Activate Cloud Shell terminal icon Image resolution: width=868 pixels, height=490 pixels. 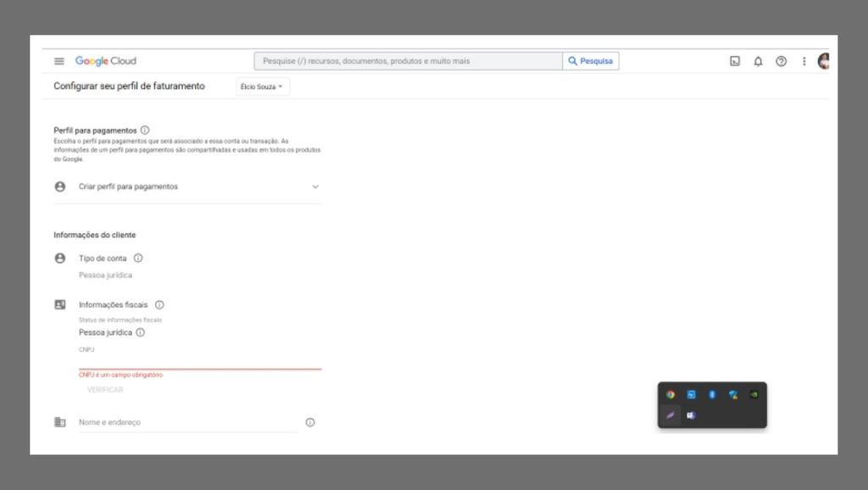pyautogui.click(x=735, y=61)
